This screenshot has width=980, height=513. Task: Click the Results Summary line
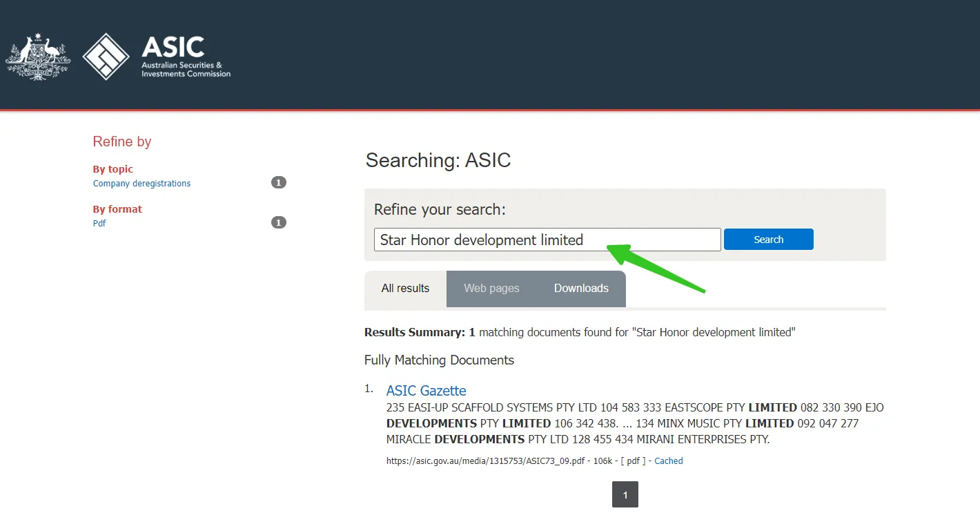click(x=580, y=332)
